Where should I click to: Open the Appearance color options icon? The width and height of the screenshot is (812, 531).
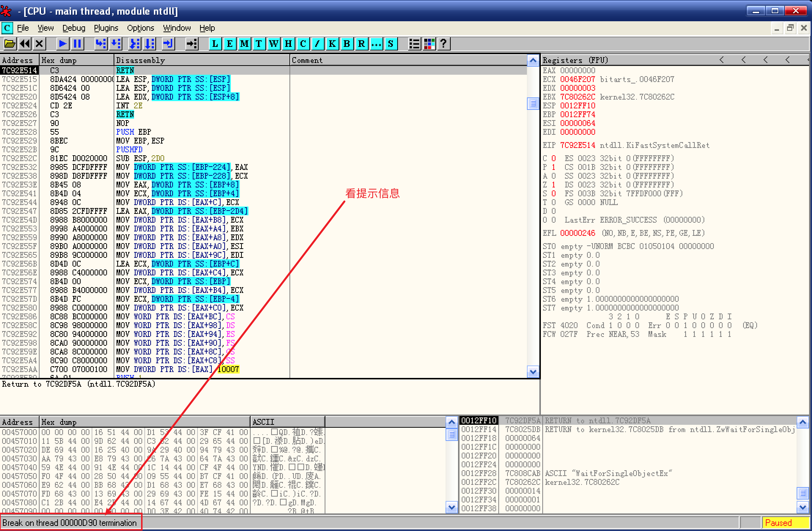tap(429, 44)
